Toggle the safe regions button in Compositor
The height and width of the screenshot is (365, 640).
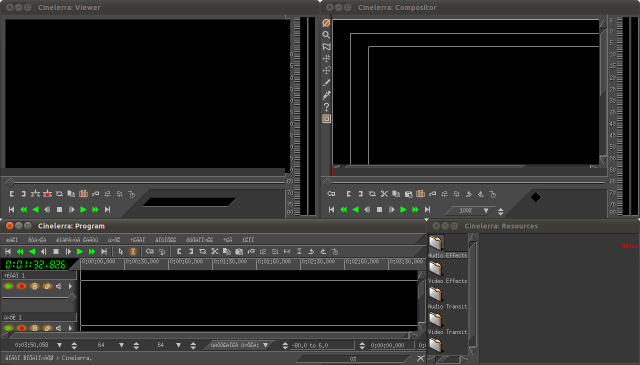(326, 119)
